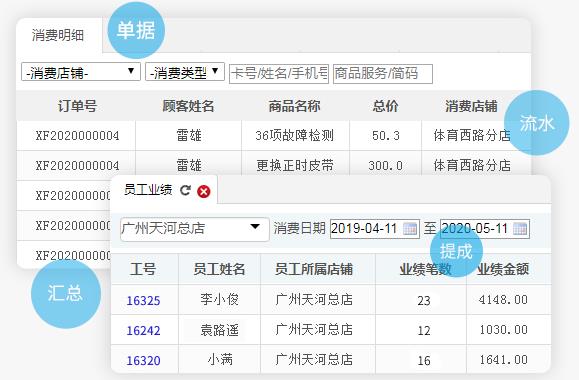Sort by 工号 column header
The width and height of the screenshot is (579, 380).
coord(143,269)
